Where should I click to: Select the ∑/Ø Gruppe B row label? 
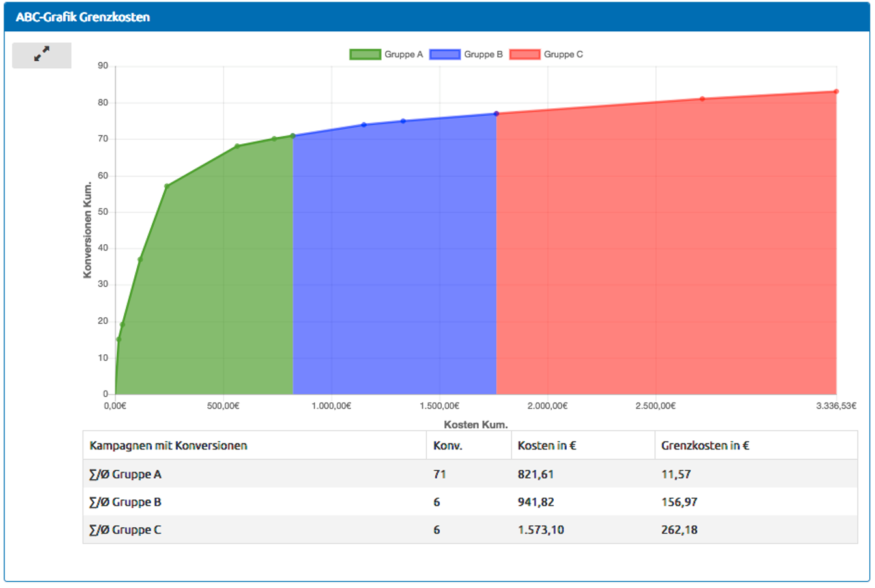[125, 503]
